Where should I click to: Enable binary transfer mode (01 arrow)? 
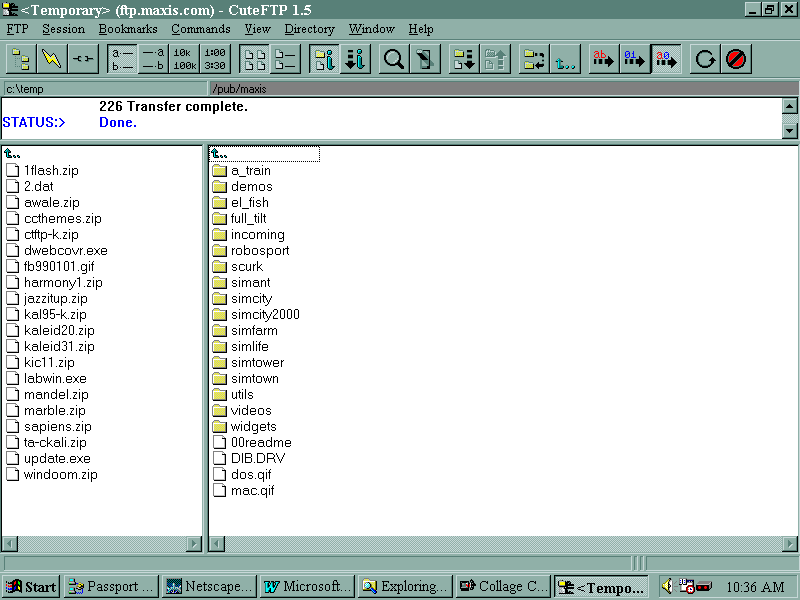(x=633, y=59)
